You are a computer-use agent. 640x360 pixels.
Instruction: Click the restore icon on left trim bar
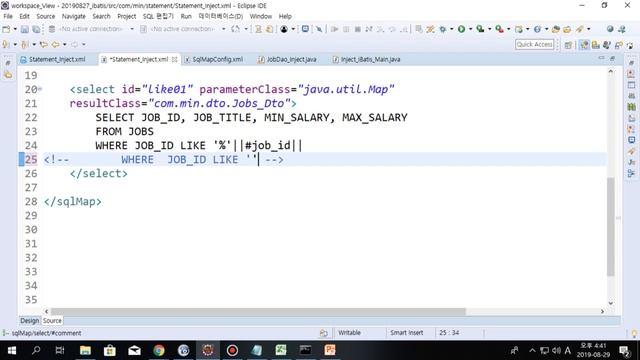8,63
